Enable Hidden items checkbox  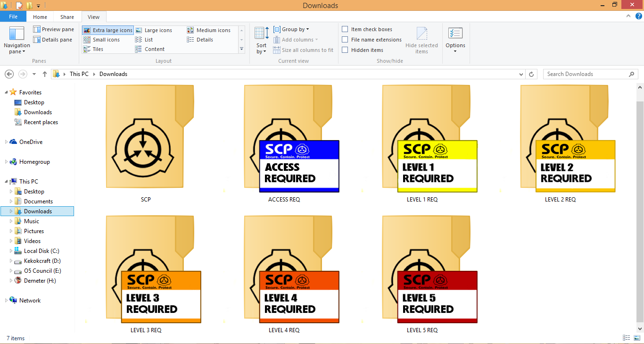click(345, 50)
